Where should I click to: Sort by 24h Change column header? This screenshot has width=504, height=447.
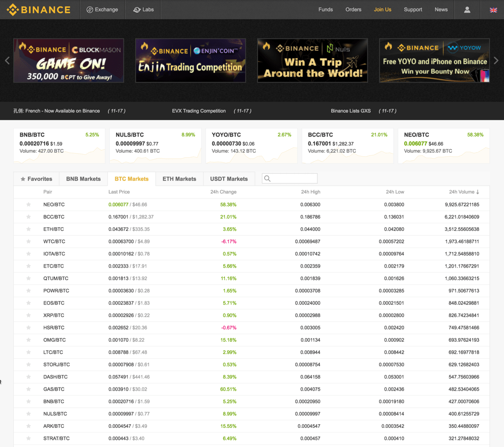pos(223,192)
